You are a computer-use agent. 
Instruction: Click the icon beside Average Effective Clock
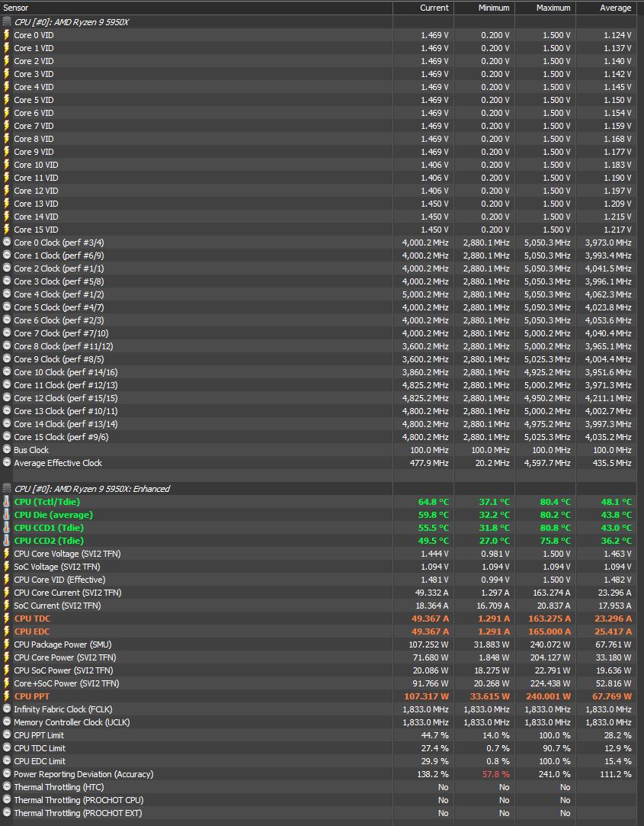click(6, 462)
